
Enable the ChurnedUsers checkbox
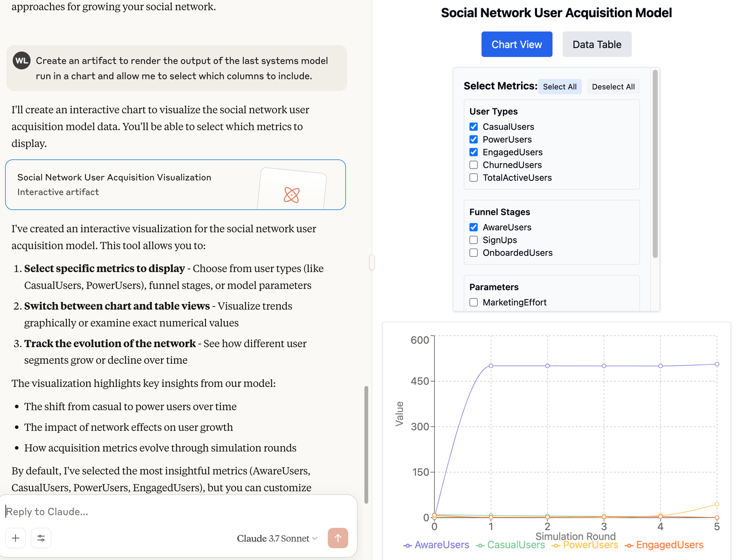point(473,165)
